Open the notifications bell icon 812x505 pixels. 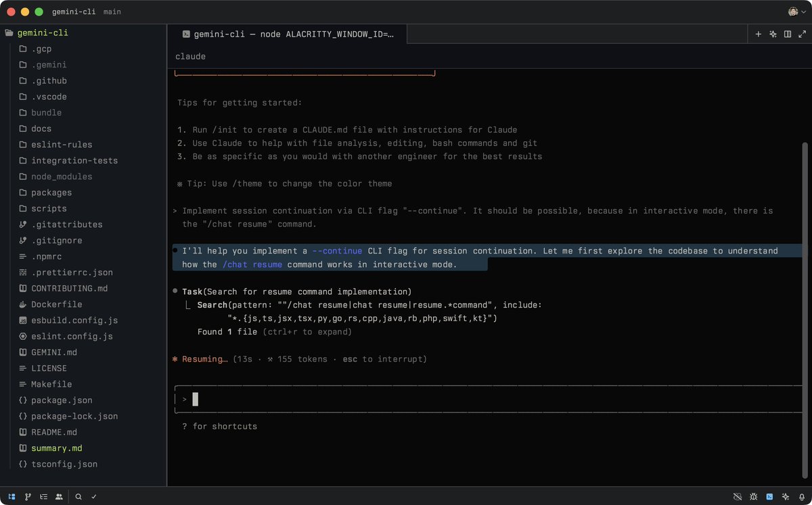801,496
